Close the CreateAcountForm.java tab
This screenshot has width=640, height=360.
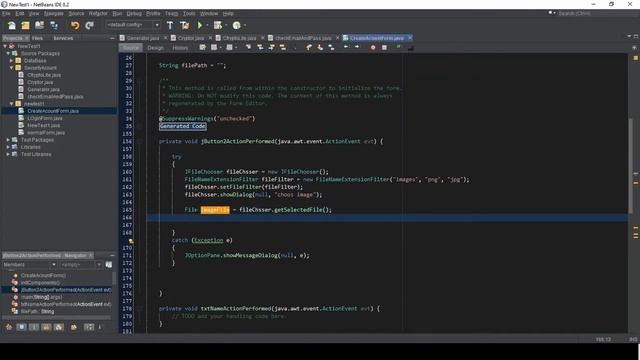coord(410,38)
